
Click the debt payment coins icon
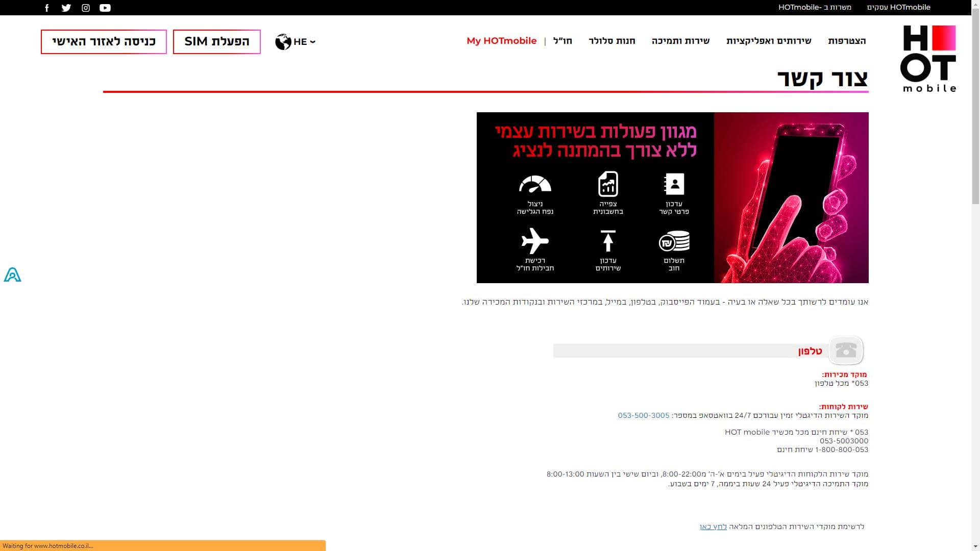(x=674, y=241)
